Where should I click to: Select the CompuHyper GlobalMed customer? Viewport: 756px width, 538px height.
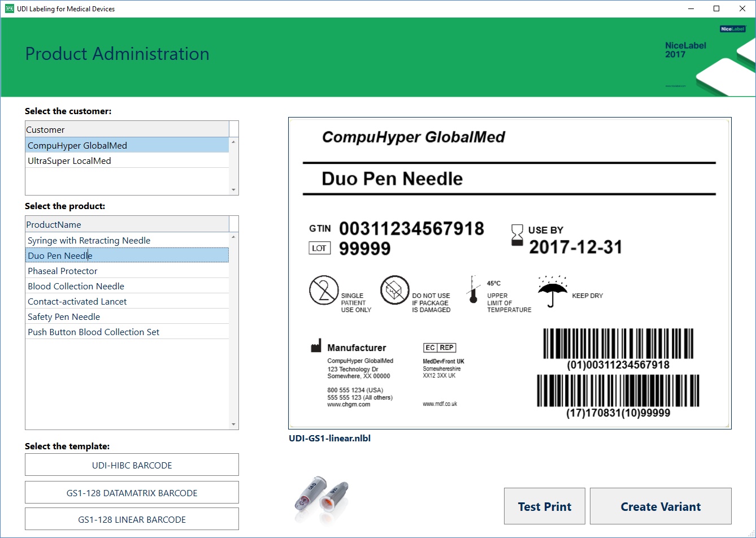coord(77,145)
